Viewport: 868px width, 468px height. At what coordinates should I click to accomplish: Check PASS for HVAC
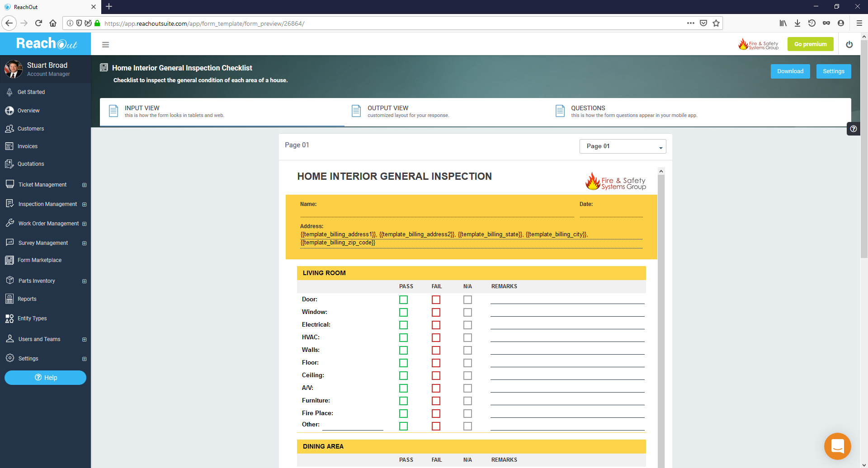404,338
